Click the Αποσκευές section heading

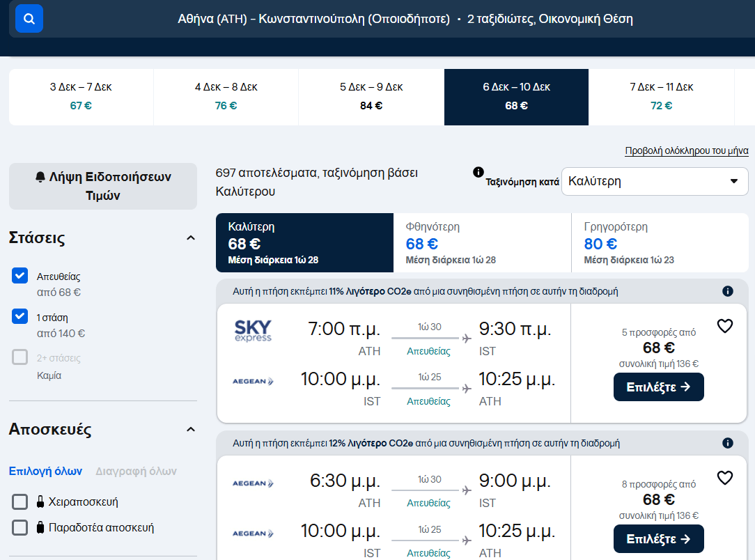pyautogui.click(x=50, y=428)
